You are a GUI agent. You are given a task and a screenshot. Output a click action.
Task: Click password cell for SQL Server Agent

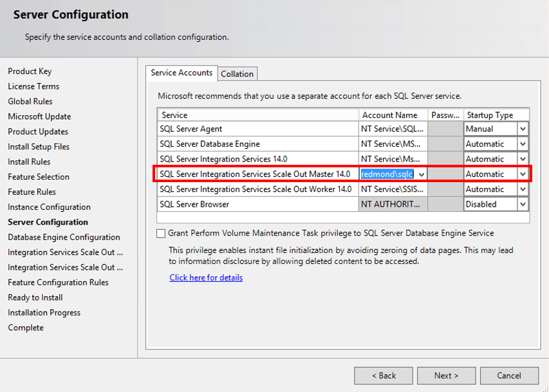[445, 129]
